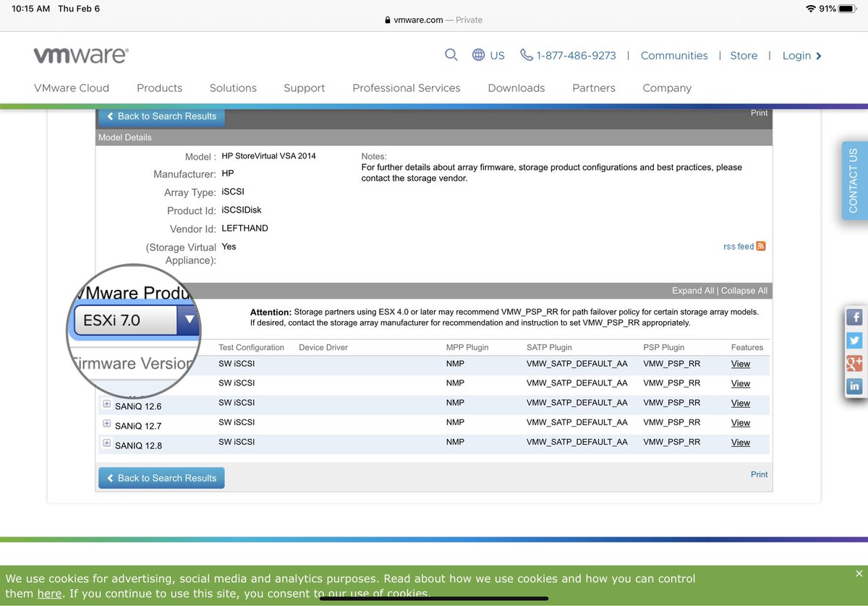Dismiss the cookie banner with X
The width and height of the screenshot is (868, 606).
[859, 574]
